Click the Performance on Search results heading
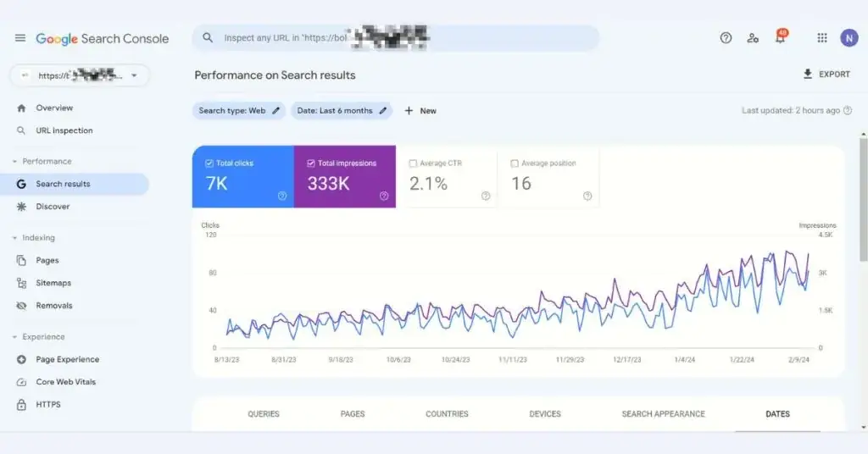 click(x=275, y=75)
